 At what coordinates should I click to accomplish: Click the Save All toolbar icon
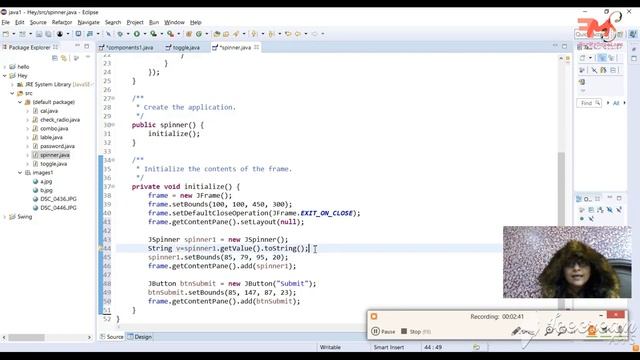48,34
